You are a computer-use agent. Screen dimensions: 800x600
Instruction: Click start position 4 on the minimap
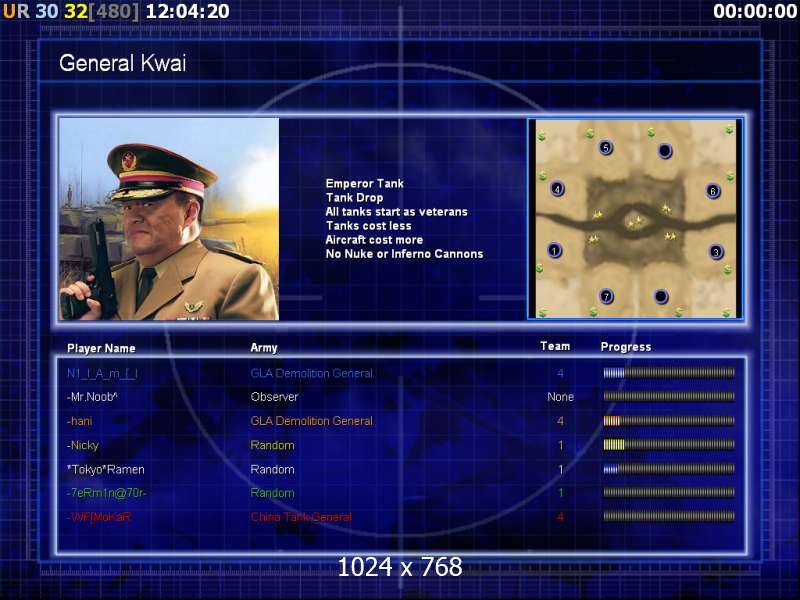pos(557,189)
